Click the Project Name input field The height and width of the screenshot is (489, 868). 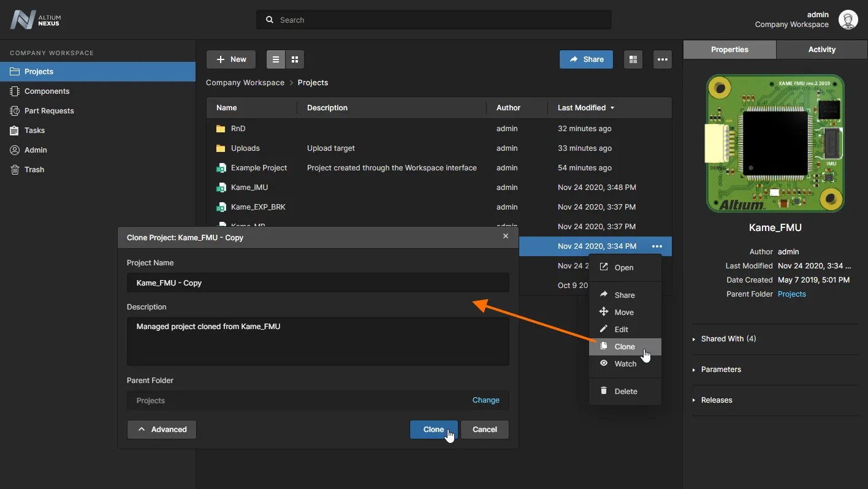pos(318,283)
